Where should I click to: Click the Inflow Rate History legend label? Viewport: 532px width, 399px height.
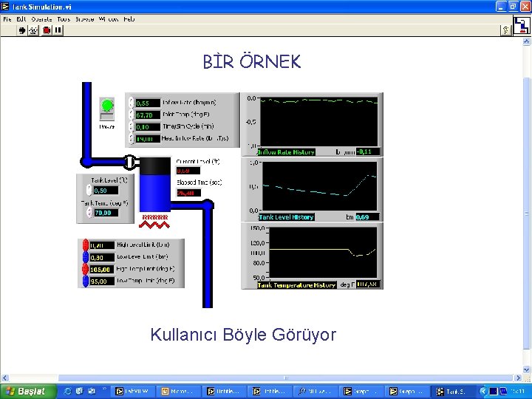287,152
